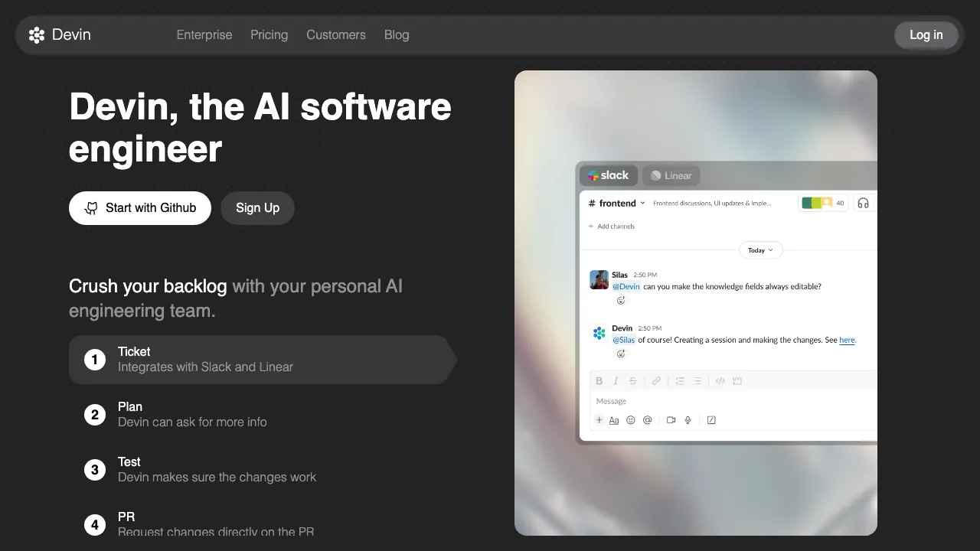Click the video camera icon in composer
The image size is (980, 551).
(x=671, y=420)
